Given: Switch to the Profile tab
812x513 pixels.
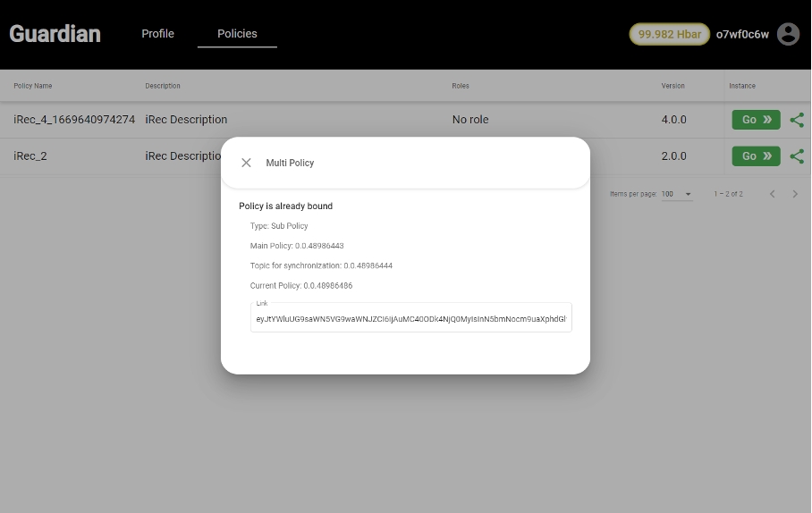Looking at the screenshot, I should [x=157, y=34].
